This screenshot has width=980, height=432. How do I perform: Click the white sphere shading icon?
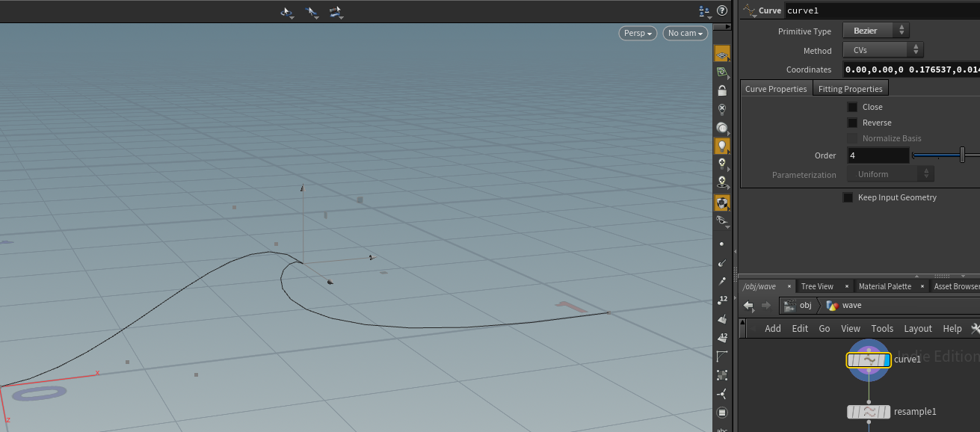point(722,128)
